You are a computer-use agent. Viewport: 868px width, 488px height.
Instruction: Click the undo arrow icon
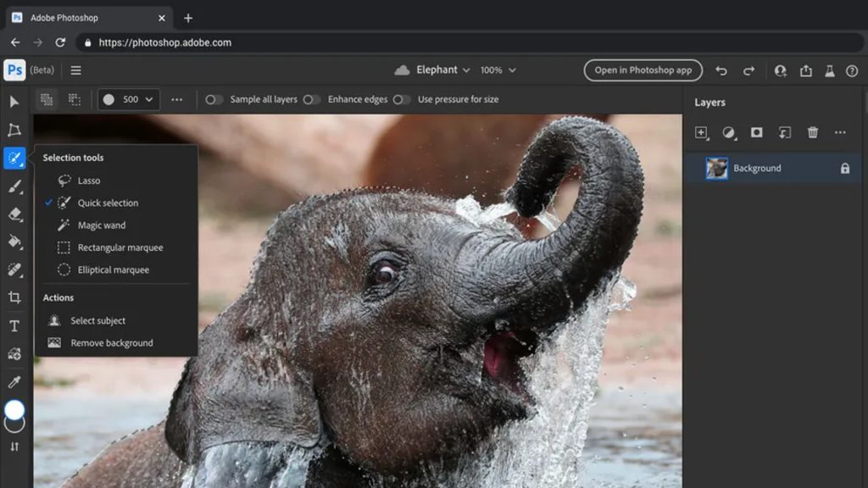click(x=721, y=70)
